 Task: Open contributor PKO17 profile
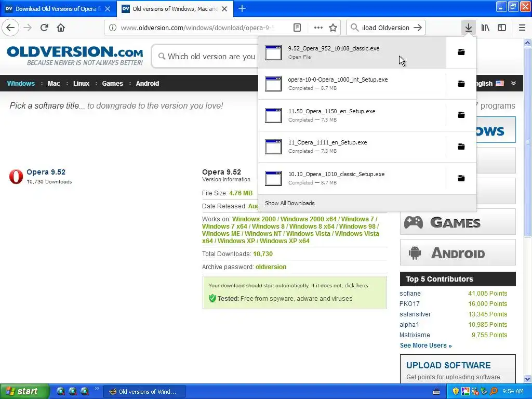click(409, 303)
